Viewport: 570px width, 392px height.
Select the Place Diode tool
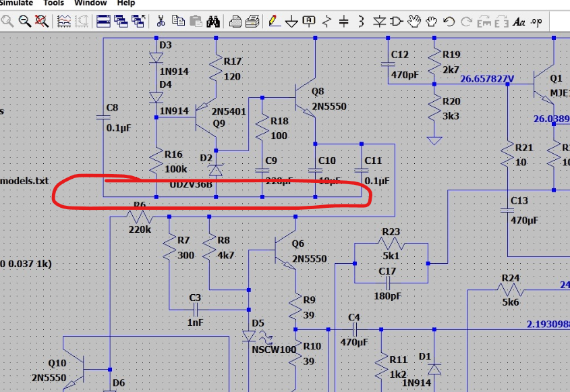379,22
